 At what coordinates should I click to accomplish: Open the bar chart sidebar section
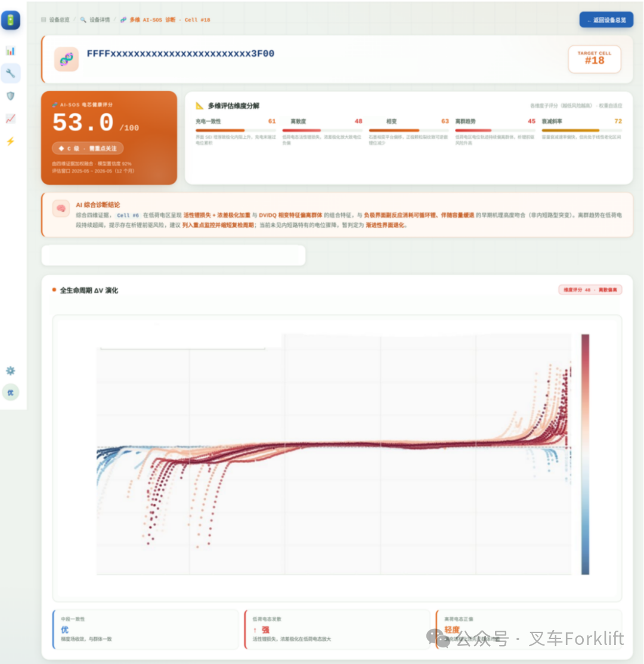pos(11,51)
